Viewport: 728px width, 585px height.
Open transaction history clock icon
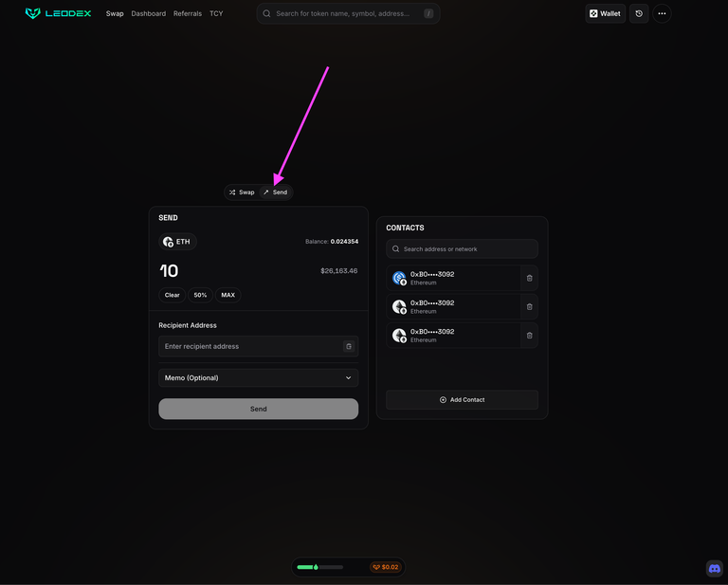coord(639,13)
